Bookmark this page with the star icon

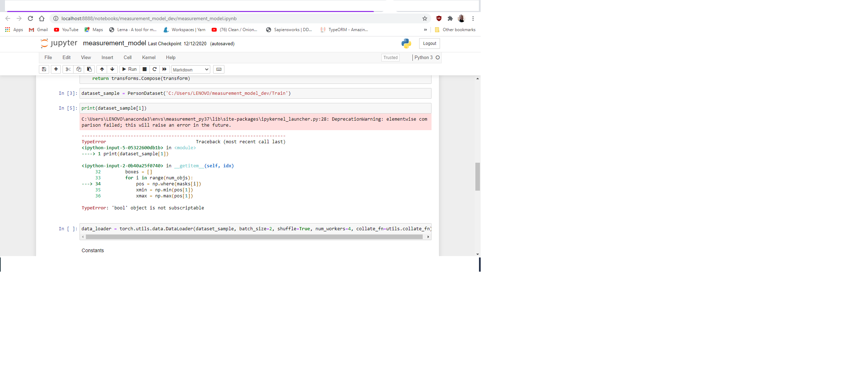(x=425, y=18)
